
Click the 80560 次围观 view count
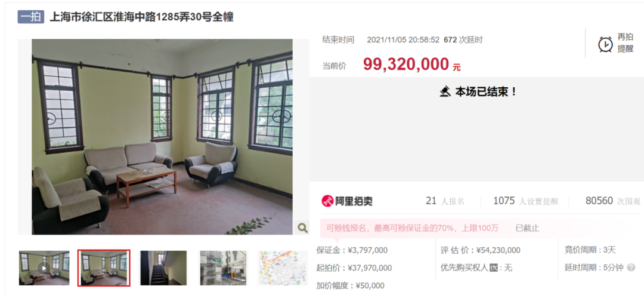point(613,201)
